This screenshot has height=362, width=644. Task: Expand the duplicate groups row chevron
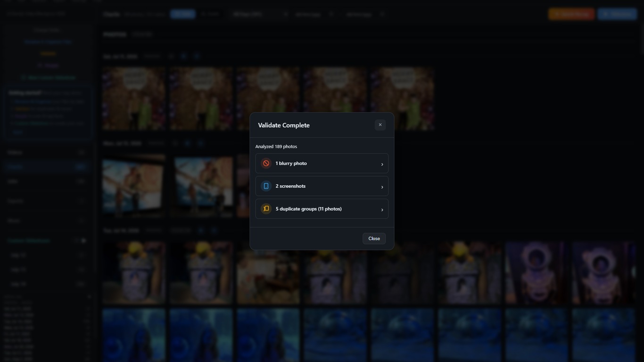[x=382, y=209]
